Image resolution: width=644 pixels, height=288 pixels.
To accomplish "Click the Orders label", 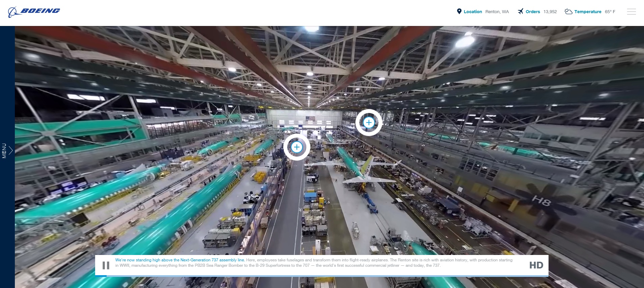I will [x=533, y=12].
